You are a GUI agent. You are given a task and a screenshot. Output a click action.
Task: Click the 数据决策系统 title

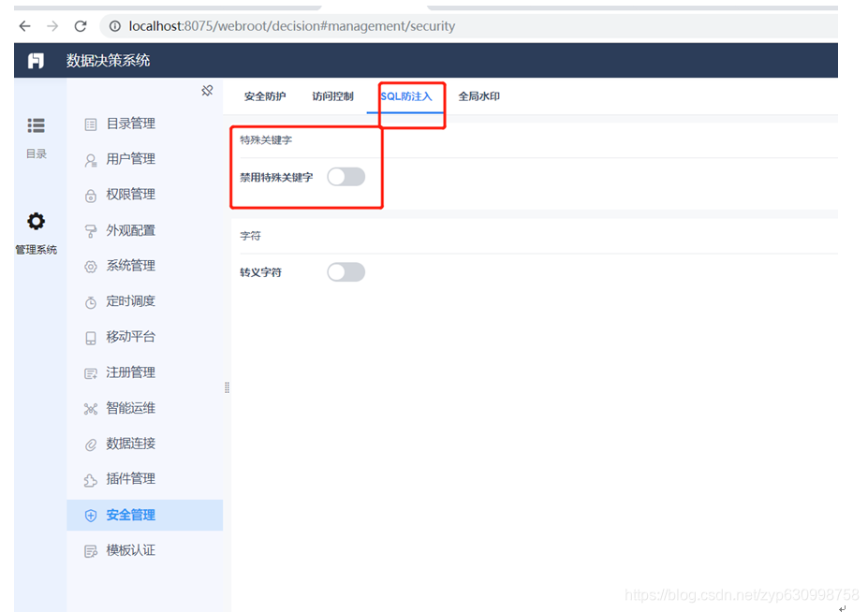pyautogui.click(x=108, y=60)
